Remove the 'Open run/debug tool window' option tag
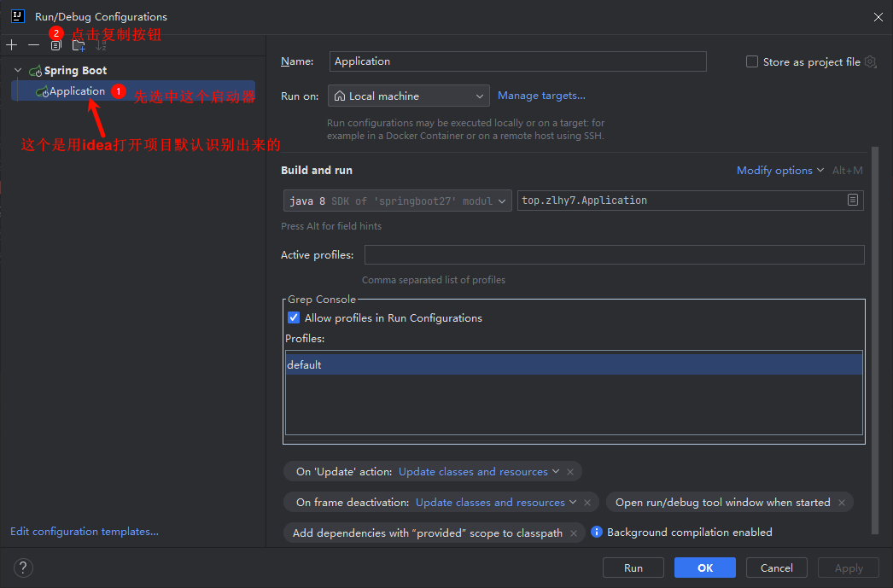This screenshot has height=588, width=893. [x=841, y=503]
